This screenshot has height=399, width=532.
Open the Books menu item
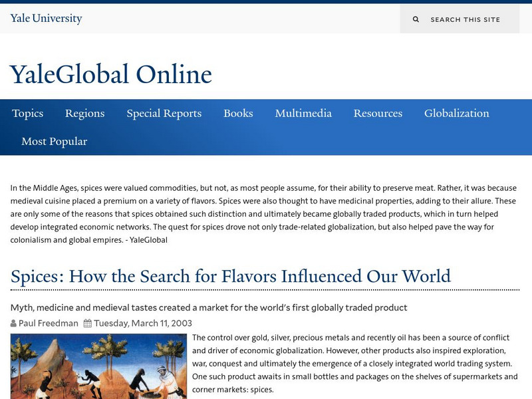238,113
